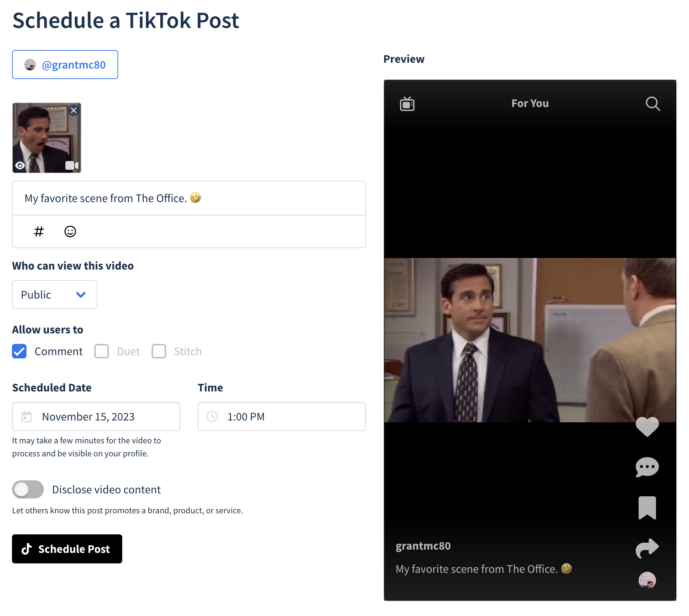Viewport: 689px width, 616px height.
Task: Tap the heart icon on the preview
Action: point(647,427)
